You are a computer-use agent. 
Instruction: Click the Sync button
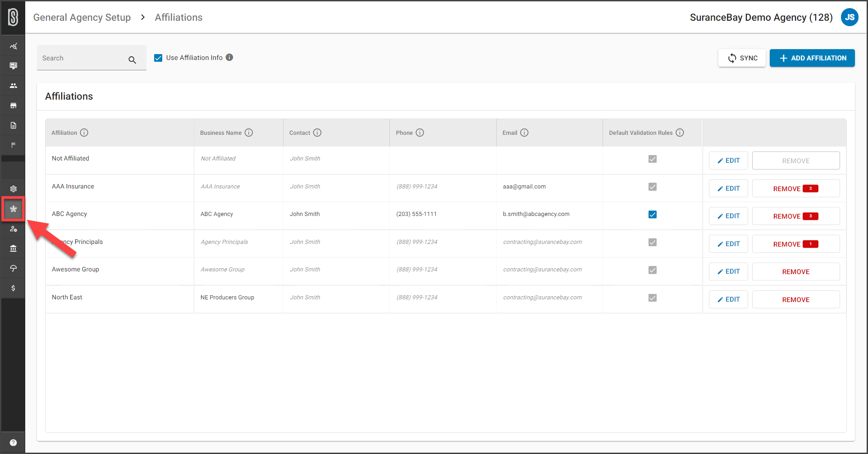(742, 58)
